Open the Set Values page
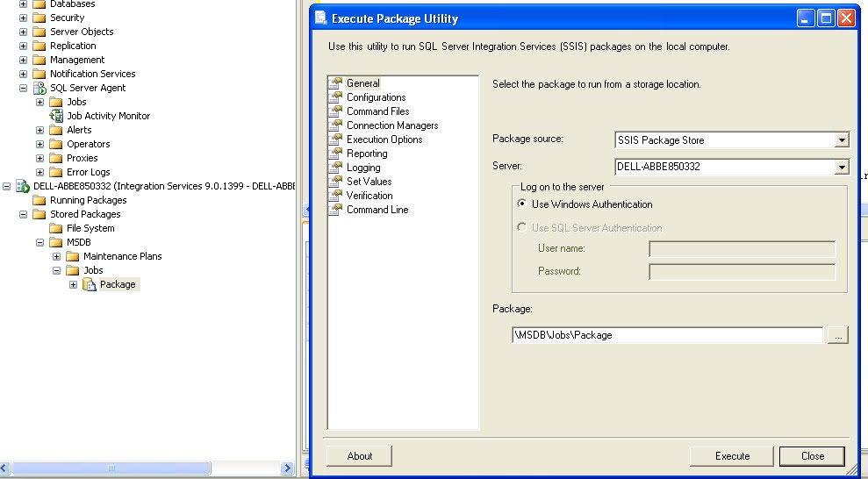Viewport: 868px width, 479px height. [x=369, y=182]
